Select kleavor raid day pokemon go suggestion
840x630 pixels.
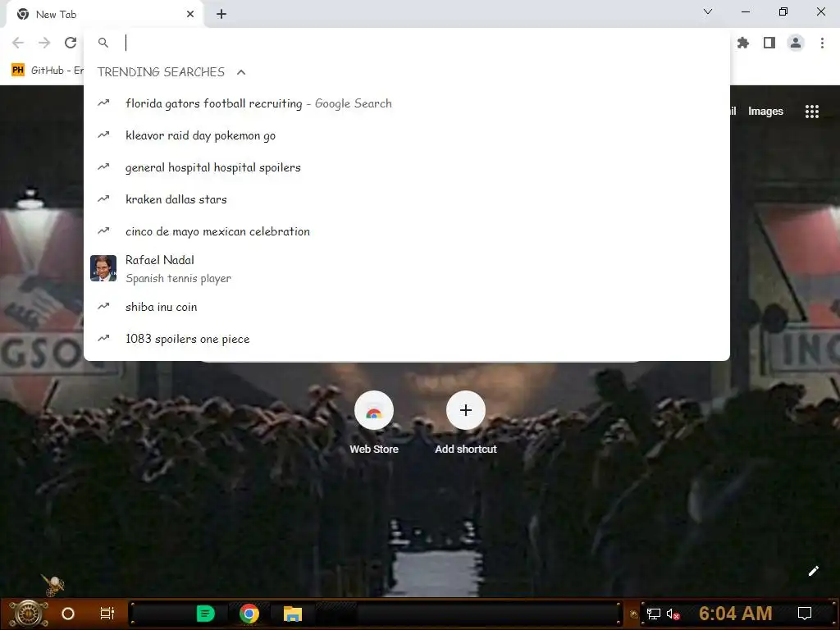(407, 135)
